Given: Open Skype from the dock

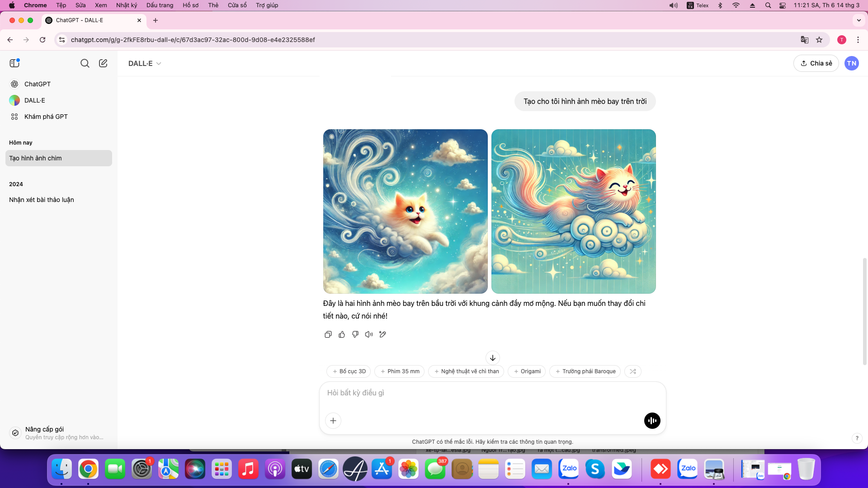Looking at the screenshot, I should [595, 469].
